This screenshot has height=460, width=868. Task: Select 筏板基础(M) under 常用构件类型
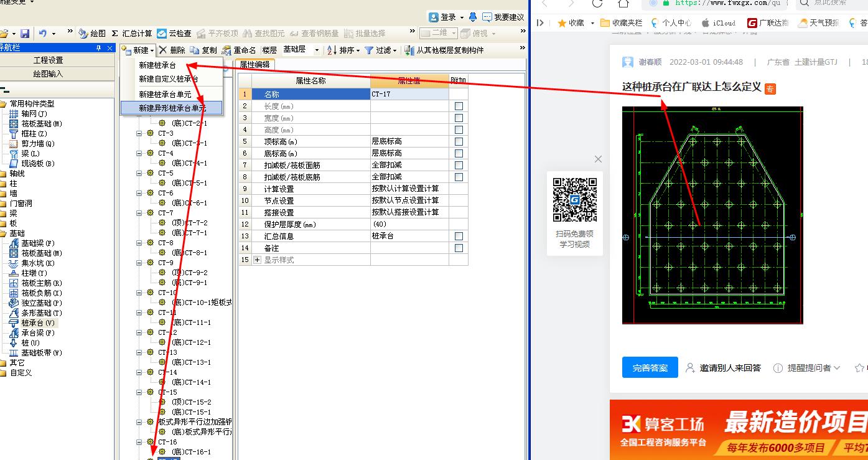(x=36, y=124)
